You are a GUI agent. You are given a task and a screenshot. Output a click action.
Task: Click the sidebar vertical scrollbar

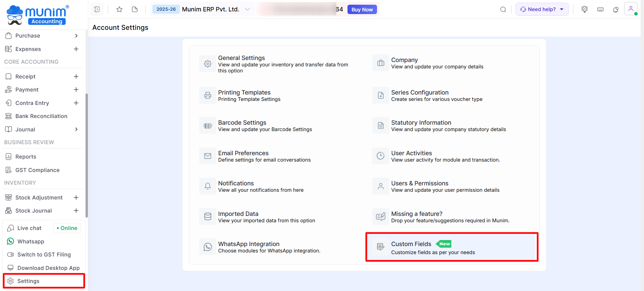pyautogui.click(x=87, y=154)
